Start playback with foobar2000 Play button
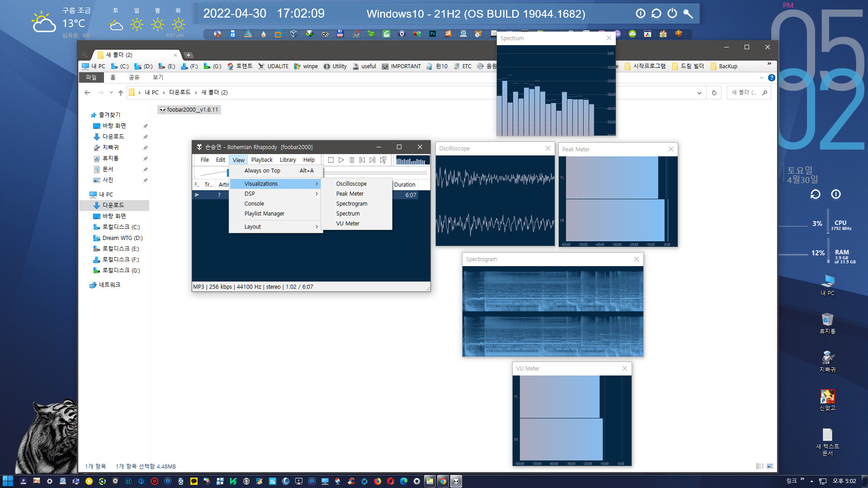 [341, 160]
